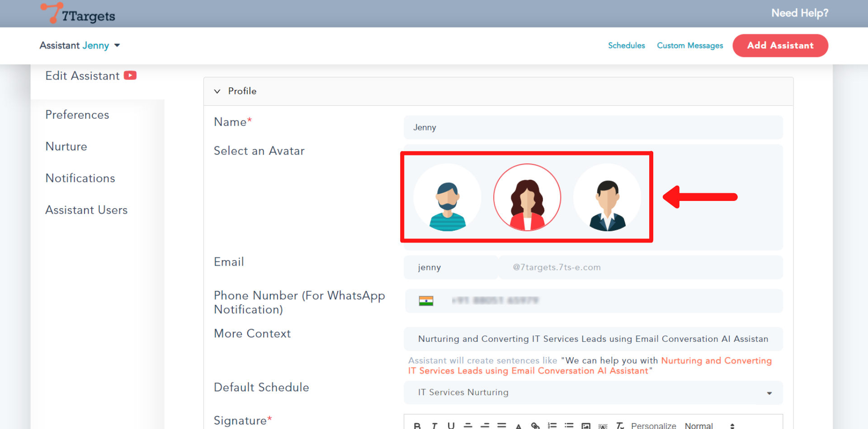Open the Custom Messages link
Image resolution: width=868 pixels, height=429 pixels.
click(x=689, y=46)
